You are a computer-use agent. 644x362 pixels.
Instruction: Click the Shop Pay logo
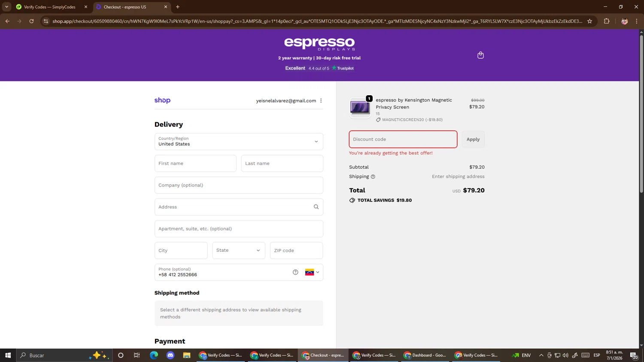click(x=162, y=100)
